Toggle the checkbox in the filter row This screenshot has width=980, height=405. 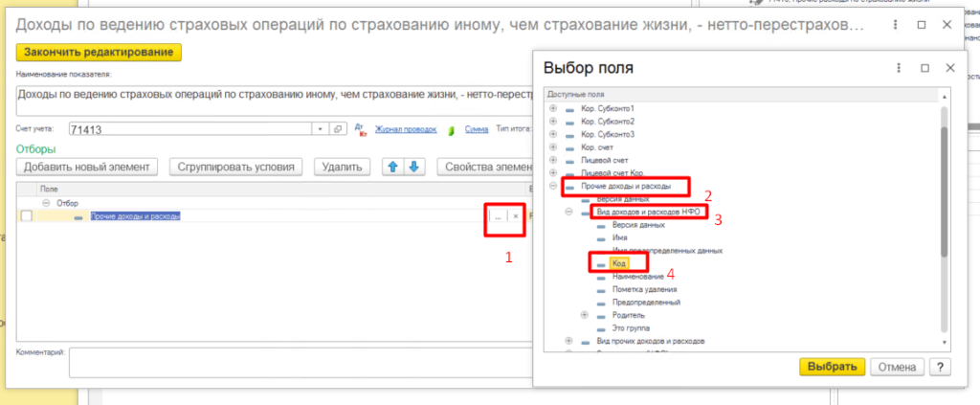pos(27,216)
